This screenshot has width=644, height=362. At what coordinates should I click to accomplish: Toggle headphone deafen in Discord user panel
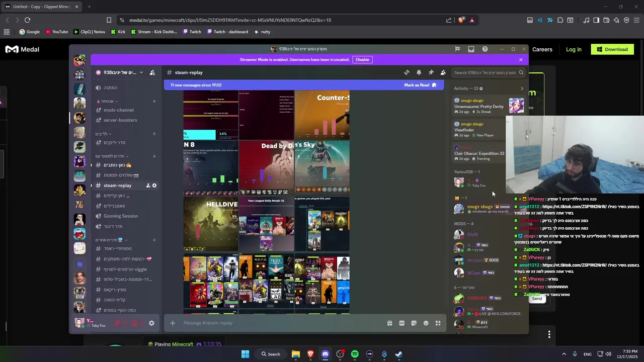pos(134,323)
